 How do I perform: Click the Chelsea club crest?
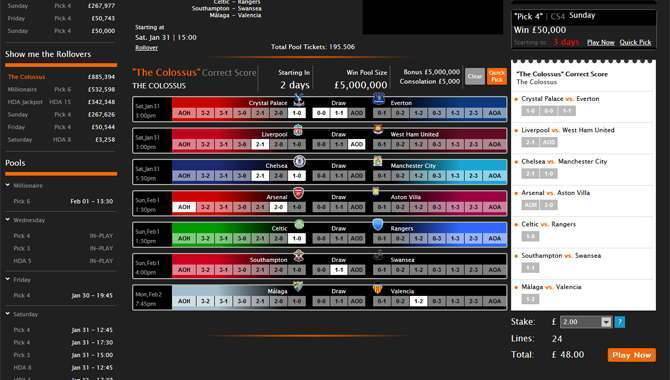299,162
